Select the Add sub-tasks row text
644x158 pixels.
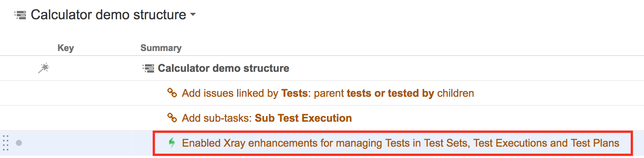[x=267, y=118]
